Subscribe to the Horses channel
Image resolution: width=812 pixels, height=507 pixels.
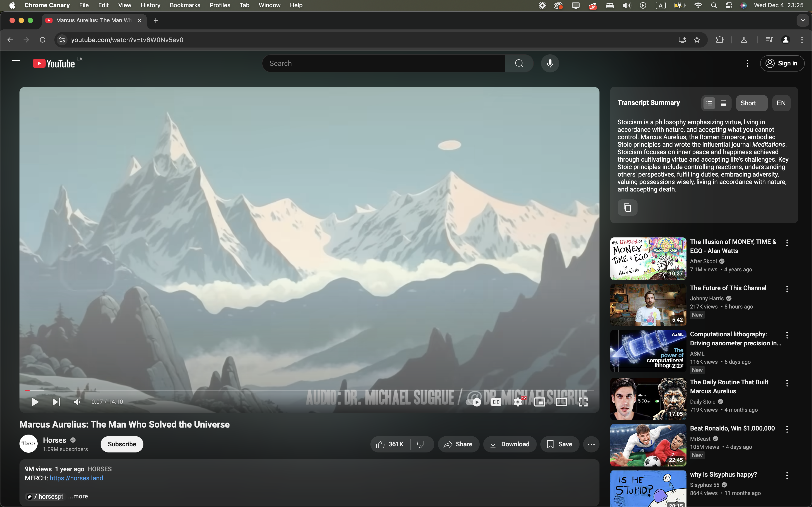pyautogui.click(x=122, y=444)
